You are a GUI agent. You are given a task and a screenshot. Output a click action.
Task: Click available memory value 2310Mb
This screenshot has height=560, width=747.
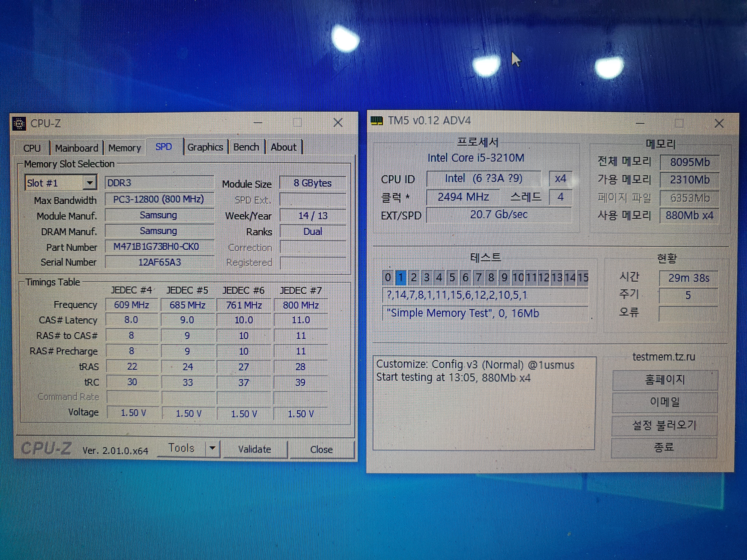point(690,180)
